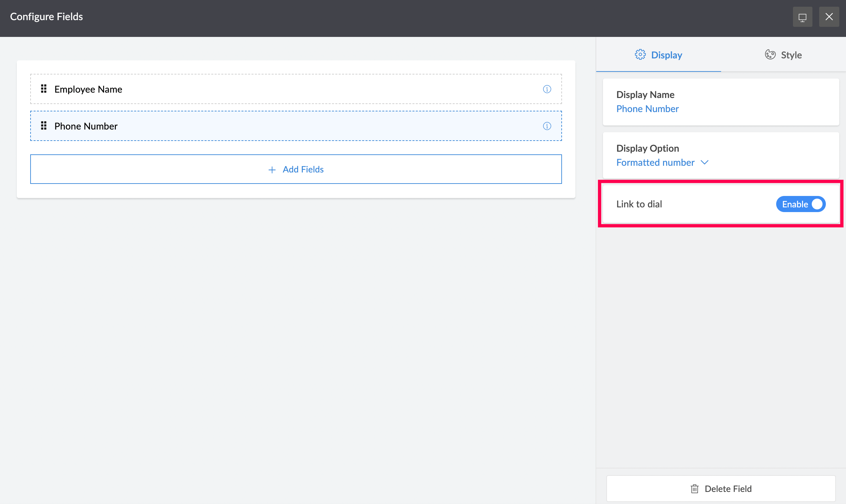The image size is (846, 504).
Task: Grab the drag handle beside Phone Number
Action: (44, 126)
